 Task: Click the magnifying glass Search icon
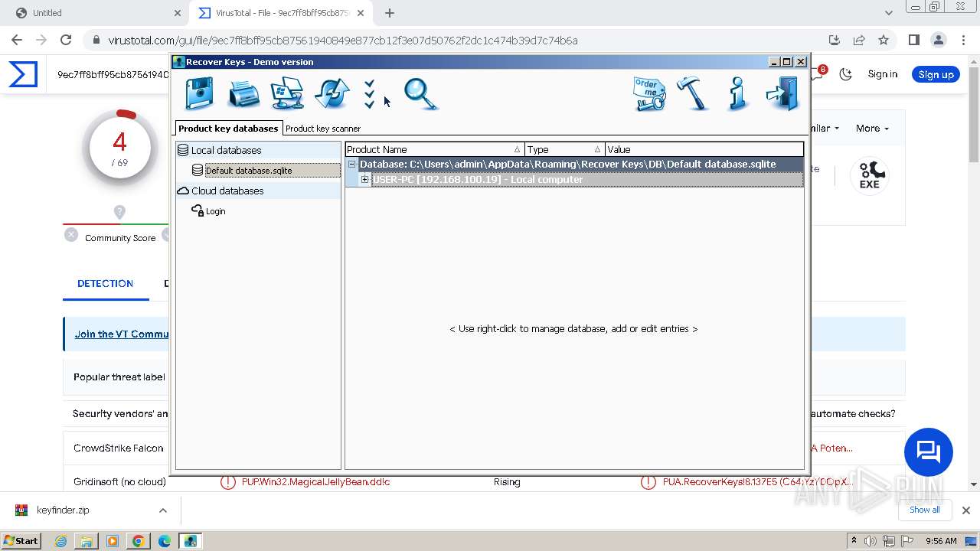tap(420, 94)
